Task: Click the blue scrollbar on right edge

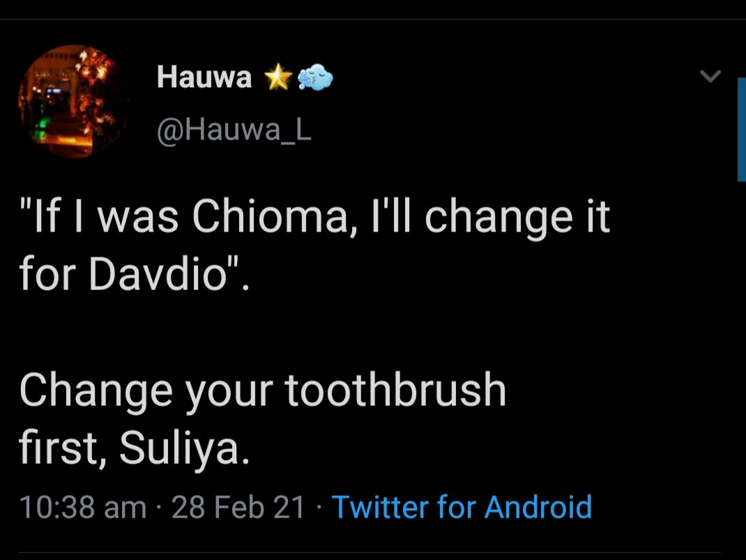Action: (741, 129)
